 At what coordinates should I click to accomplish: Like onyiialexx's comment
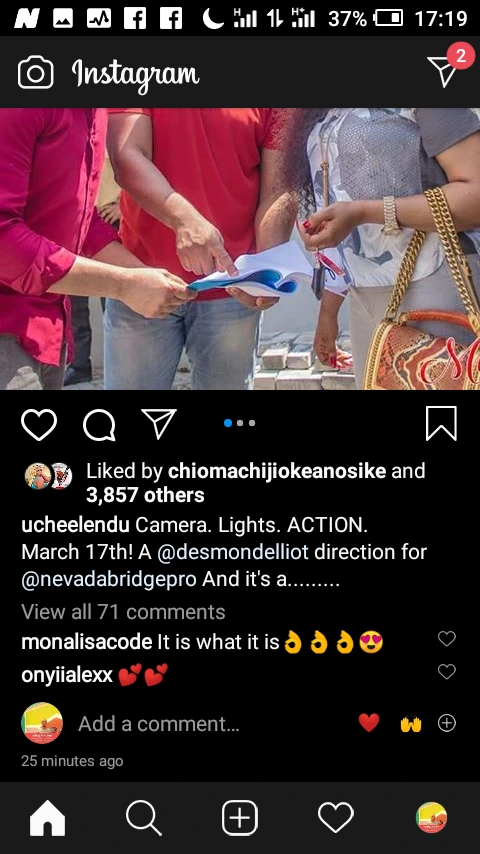click(447, 672)
